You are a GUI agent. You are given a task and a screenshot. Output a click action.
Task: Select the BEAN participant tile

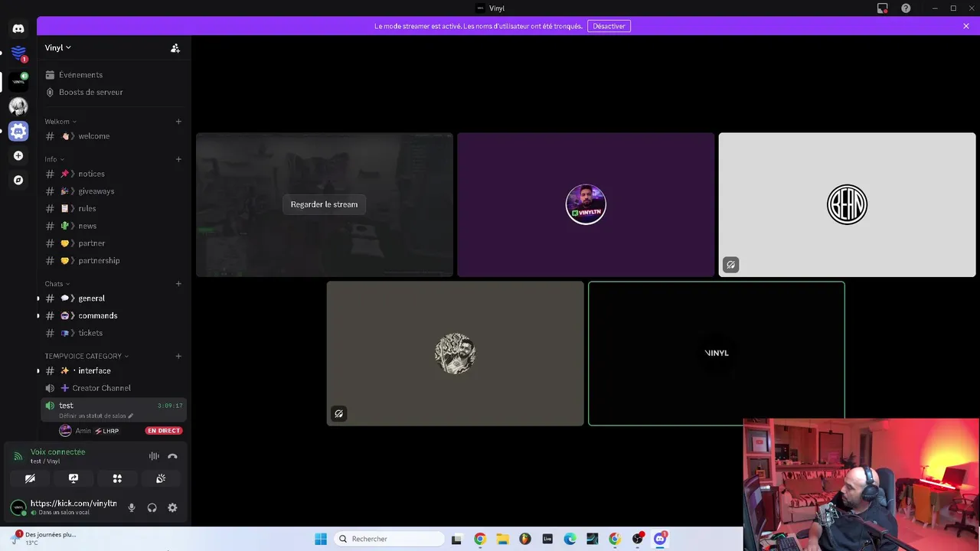click(x=847, y=204)
